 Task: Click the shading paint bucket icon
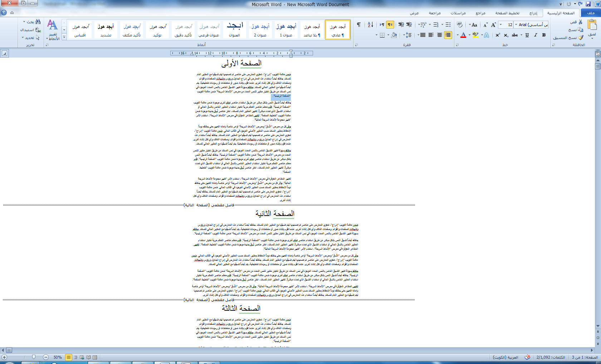394,35
